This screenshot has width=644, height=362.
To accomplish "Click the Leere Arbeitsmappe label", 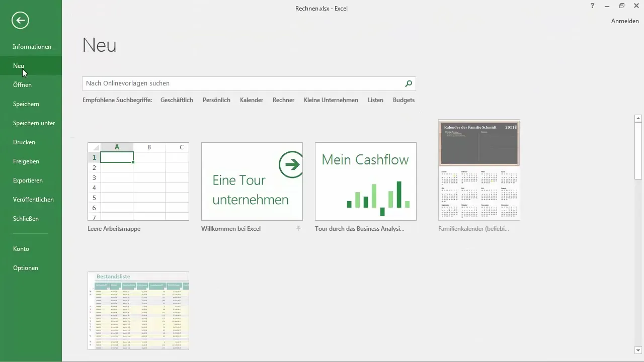I will tap(114, 229).
